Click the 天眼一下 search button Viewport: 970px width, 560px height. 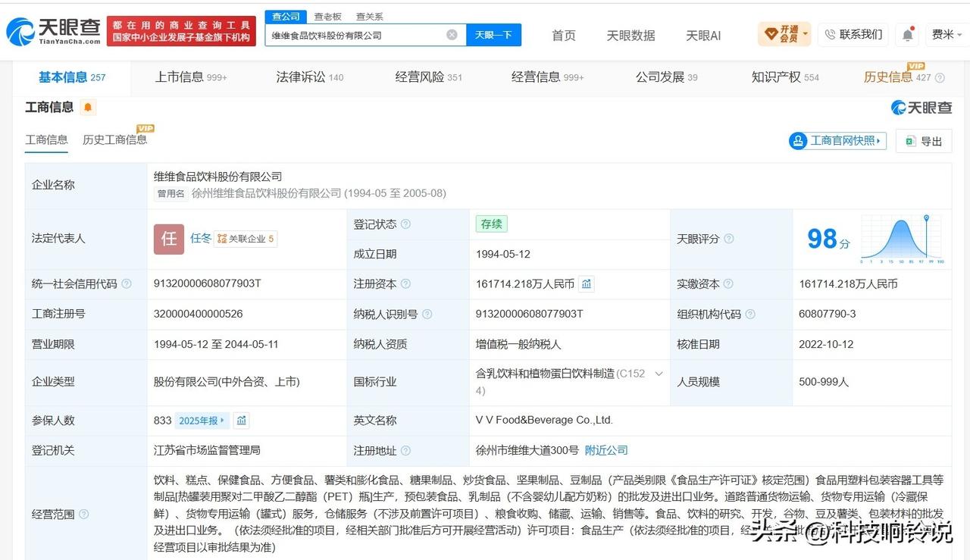point(493,35)
